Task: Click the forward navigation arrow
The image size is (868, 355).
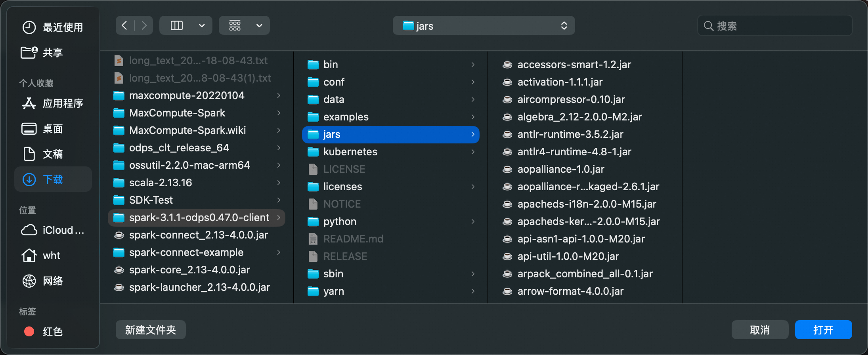Action: coord(144,26)
